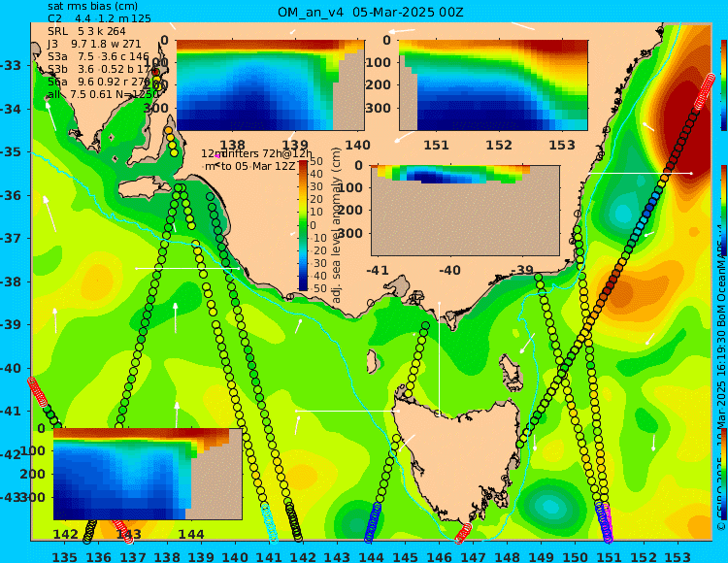Click latitude label -41 on the left axis
Image resolution: width=728 pixels, height=563 pixels.
click(11, 411)
